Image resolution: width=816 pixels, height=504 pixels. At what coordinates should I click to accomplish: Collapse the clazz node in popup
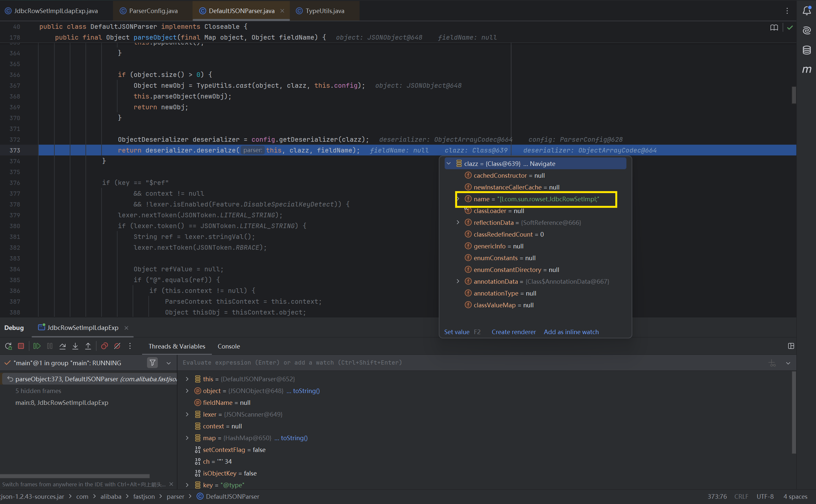(x=449, y=163)
